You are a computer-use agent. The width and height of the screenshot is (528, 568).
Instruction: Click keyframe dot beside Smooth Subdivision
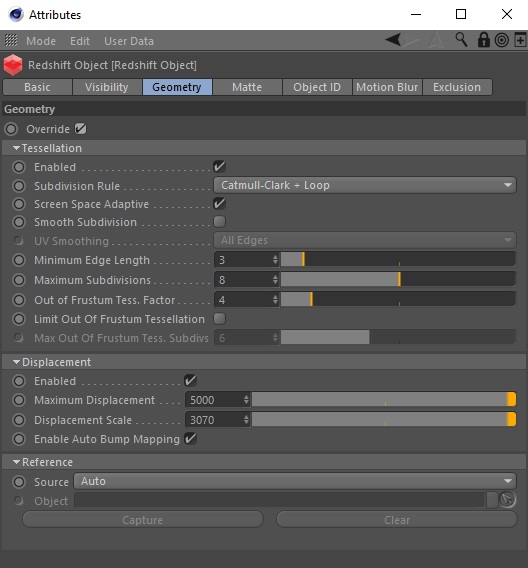click(19, 222)
